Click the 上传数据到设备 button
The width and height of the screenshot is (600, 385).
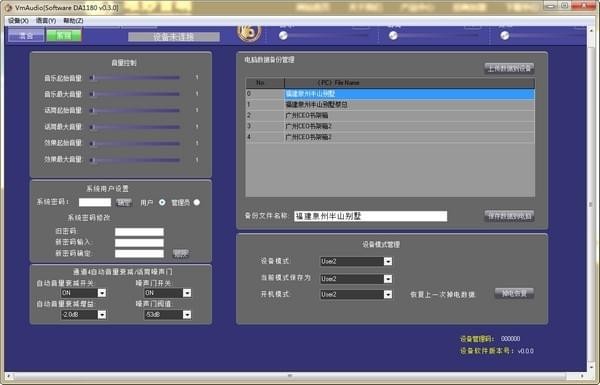tap(509, 69)
